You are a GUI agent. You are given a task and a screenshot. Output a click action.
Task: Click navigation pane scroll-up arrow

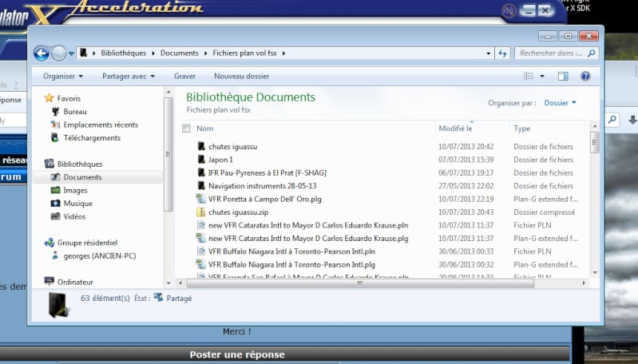pos(168,93)
